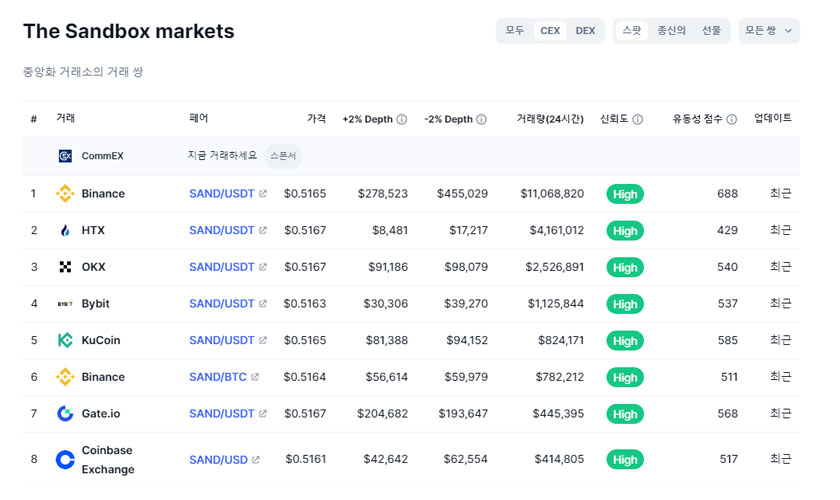The width and height of the screenshot is (840, 500).
Task: Click the Bybit logo icon
Action: click(65, 304)
